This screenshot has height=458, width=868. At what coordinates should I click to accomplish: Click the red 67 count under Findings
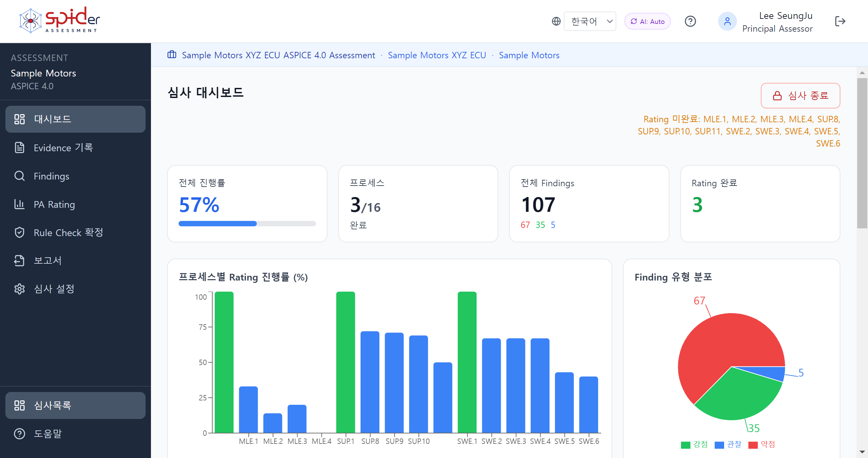(x=525, y=225)
